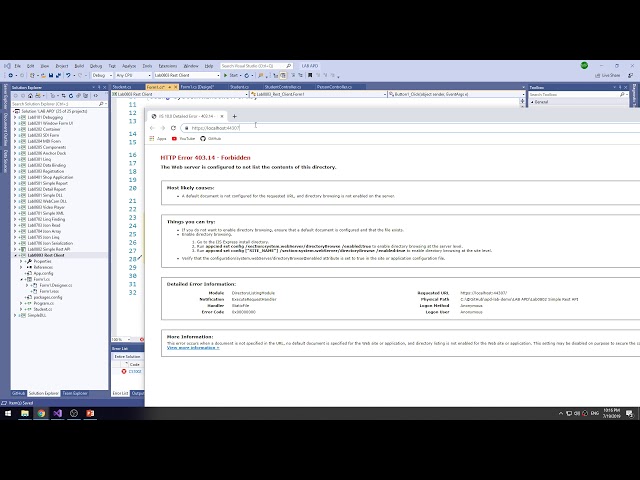This screenshot has height=480, width=640.
Task: Click the Chrome address bar with localhost URL
Action: (x=408, y=128)
